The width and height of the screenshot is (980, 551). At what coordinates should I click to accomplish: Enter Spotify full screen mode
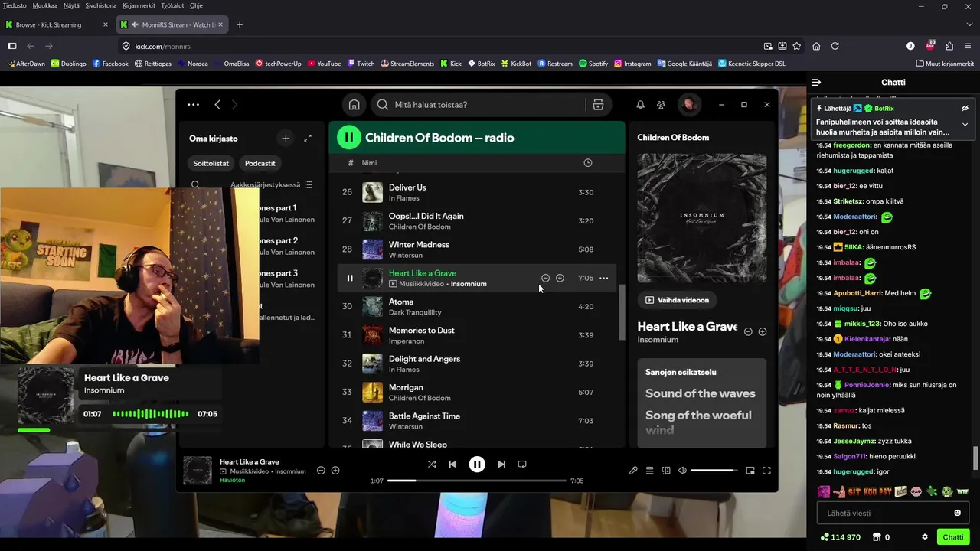(766, 471)
